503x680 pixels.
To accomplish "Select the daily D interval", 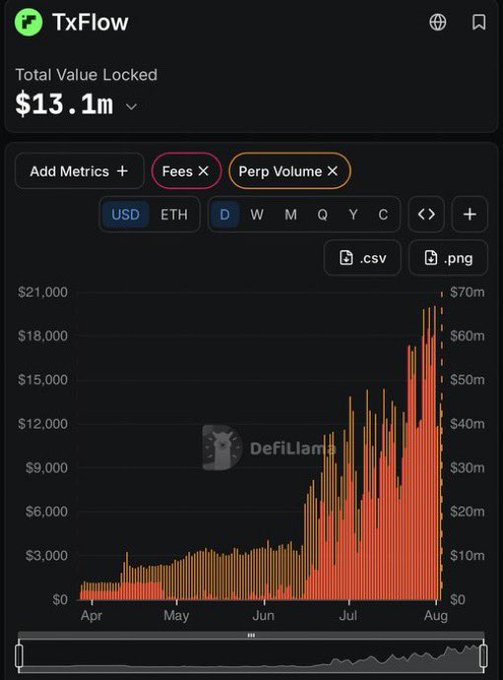I will pos(225,215).
